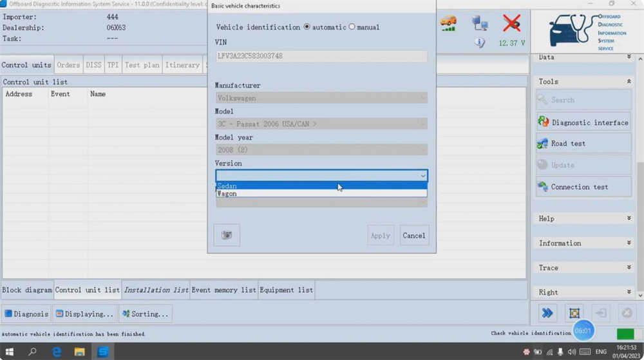Click the Displaying... button

(84, 314)
